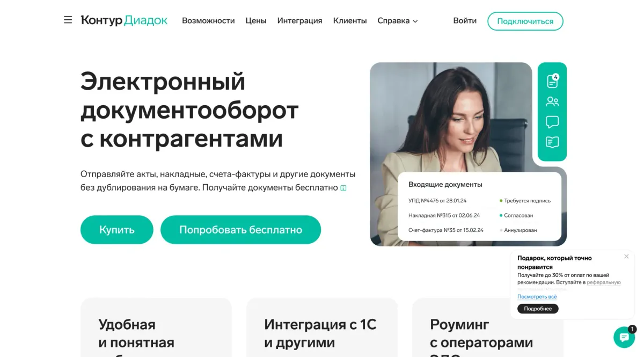Click the Подробнее button in popup
Screen dimensions: 644x357
pos(538,309)
